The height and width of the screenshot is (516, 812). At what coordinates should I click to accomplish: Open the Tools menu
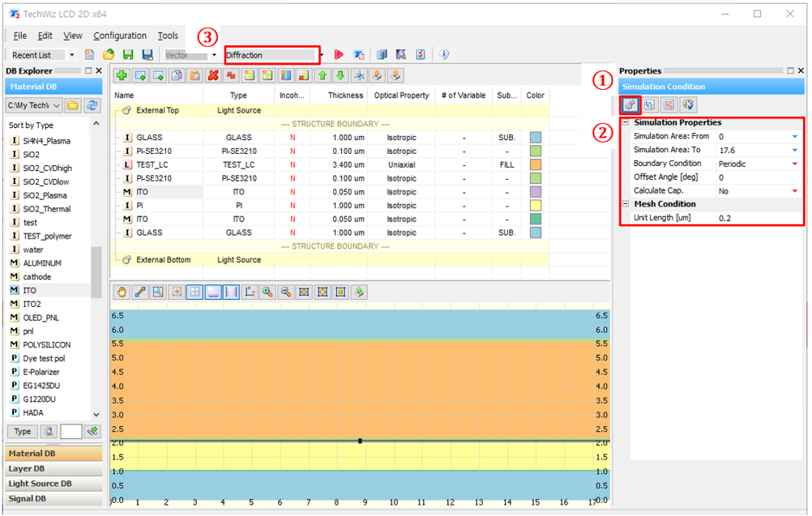[x=168, y=36]
